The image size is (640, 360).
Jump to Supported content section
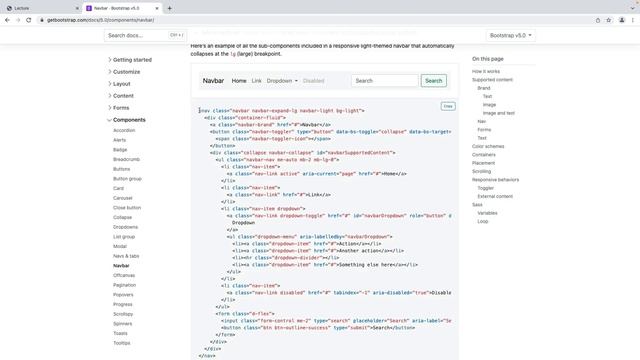[492, 80]
